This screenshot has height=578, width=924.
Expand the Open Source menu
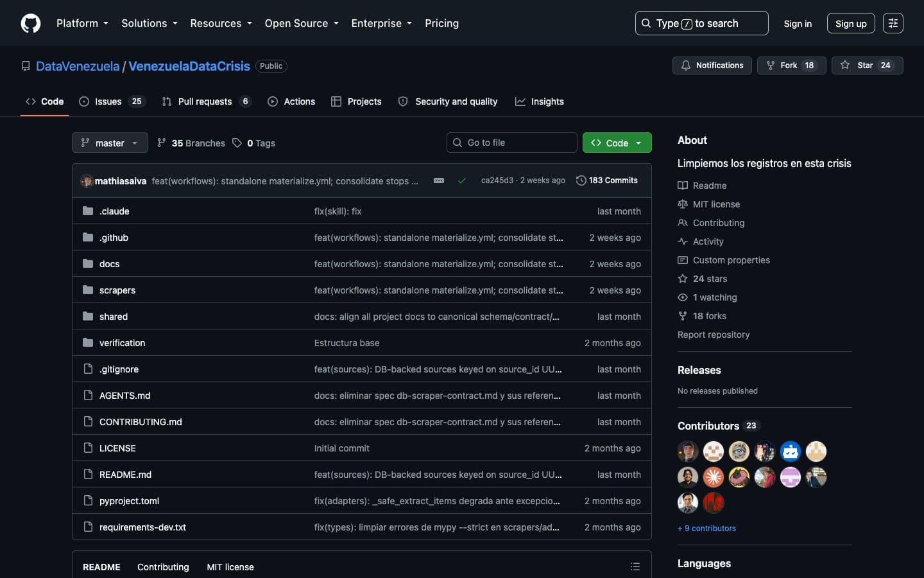coord(302,23)
